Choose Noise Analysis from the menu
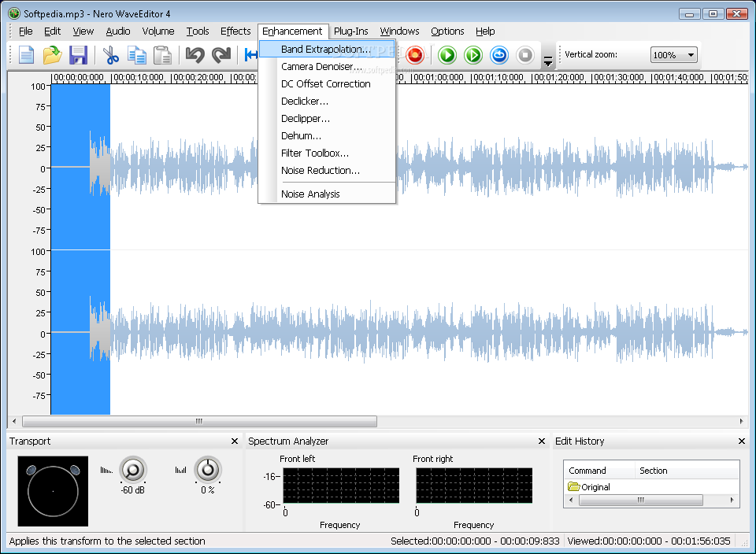Viewport: 756px width, 554px height. coord(327,194)
